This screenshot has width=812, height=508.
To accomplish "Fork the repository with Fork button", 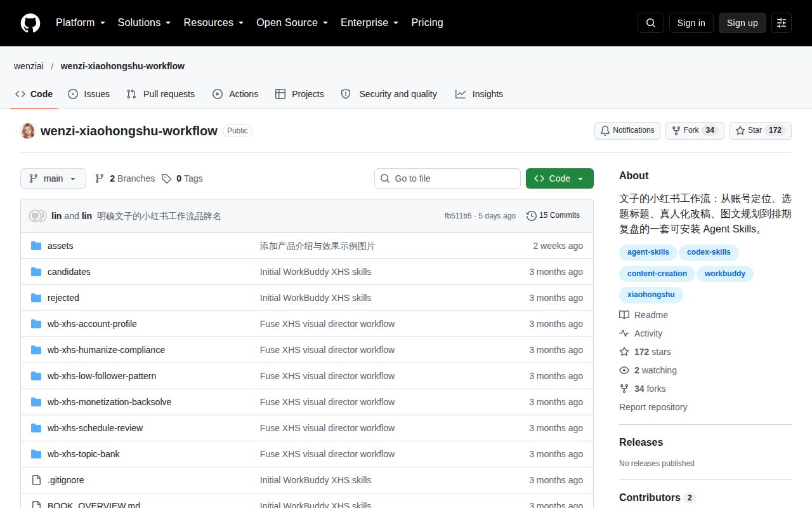I will tap(695, 130).
